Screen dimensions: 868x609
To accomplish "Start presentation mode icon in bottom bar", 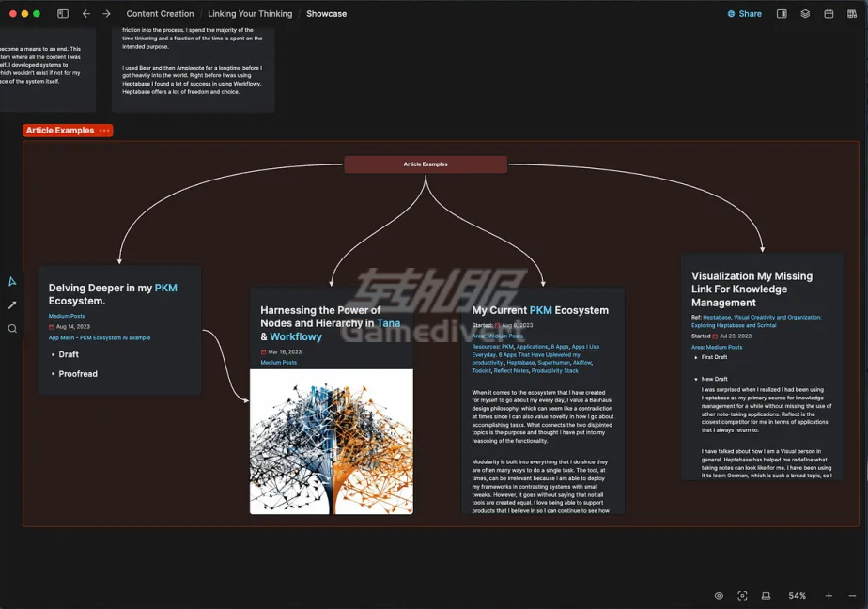I will coord(767,596).
